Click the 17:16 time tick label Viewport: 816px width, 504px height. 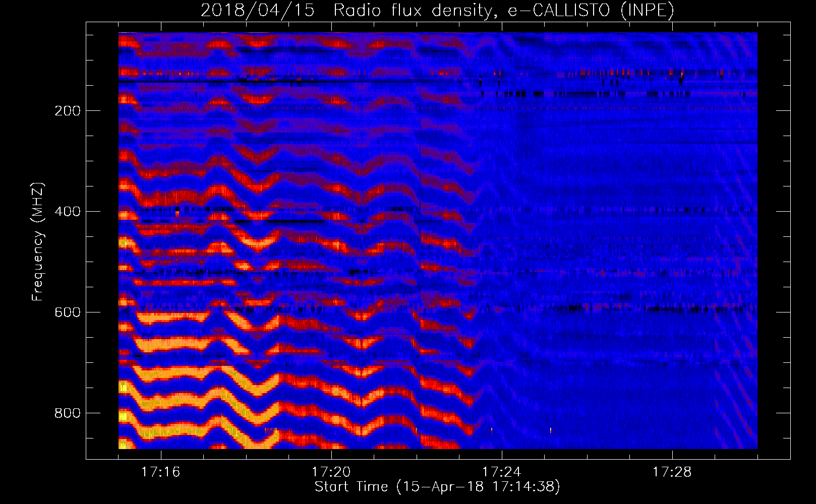tap(160, 472)
